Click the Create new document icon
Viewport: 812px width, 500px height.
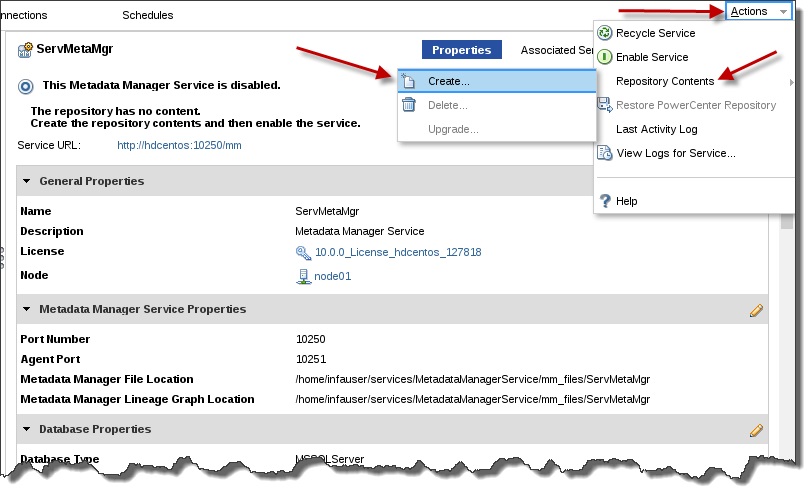coord(409,81)
